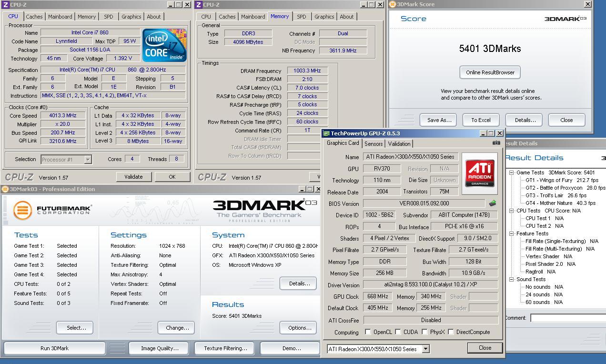Switch to Caches tab in left CPU-Z
This screenshot has width=606, height=364.
[x=34, y=17]
